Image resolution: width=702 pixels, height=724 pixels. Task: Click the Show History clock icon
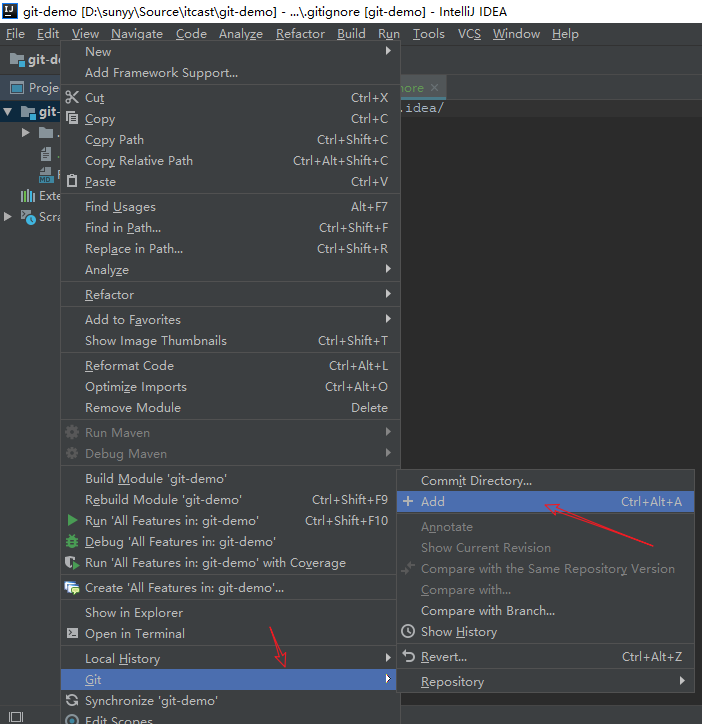408,632
